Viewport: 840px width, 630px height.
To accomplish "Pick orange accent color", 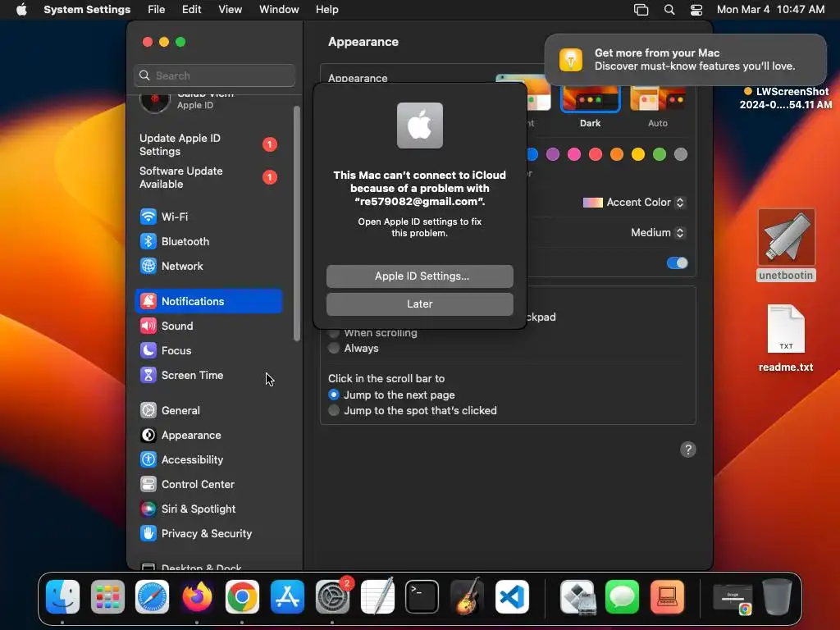I will click(617, 154).
